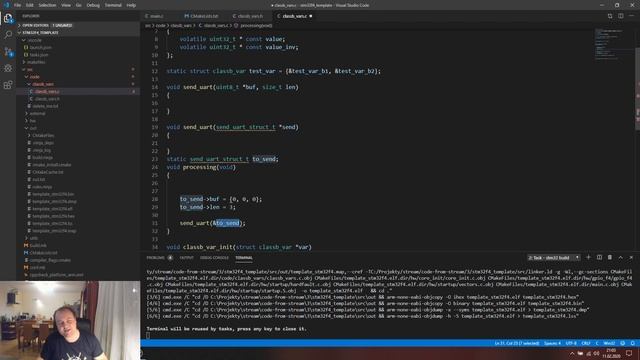
Task: Open build.mk in explorer
Action: (78, 245)
